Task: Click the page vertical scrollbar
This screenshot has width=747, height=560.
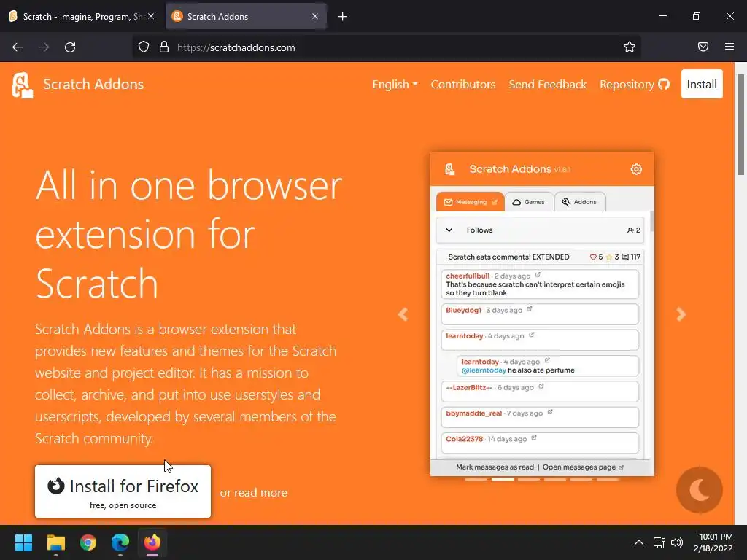Action: pos(741,125)
